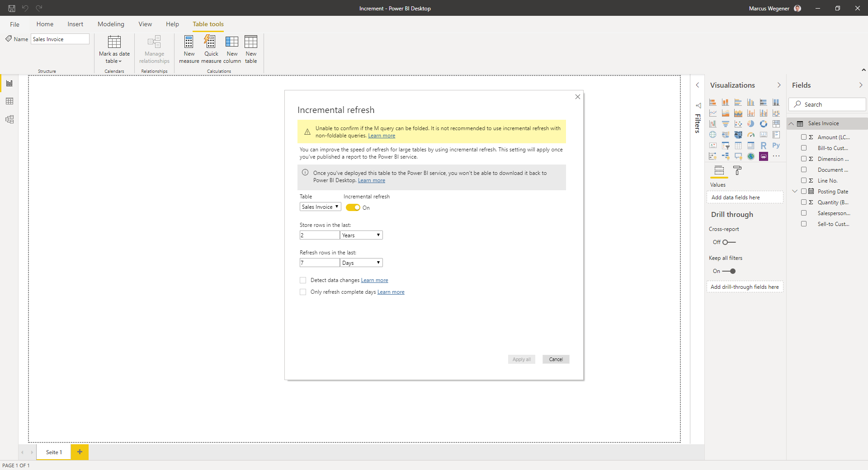Pick the card visual with 123

pyautogui.click(x=764, y=135)
